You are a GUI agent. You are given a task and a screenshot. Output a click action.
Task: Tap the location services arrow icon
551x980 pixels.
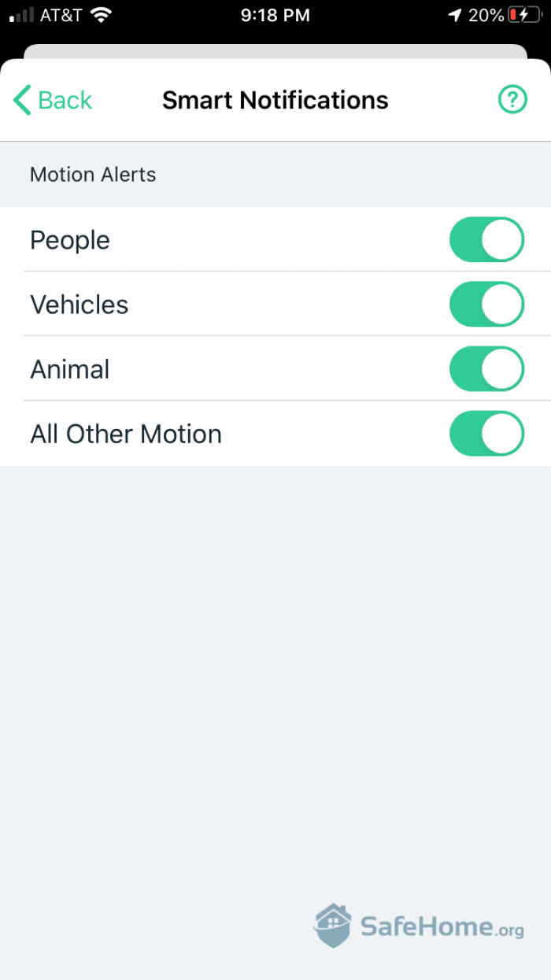click(454, 15)
